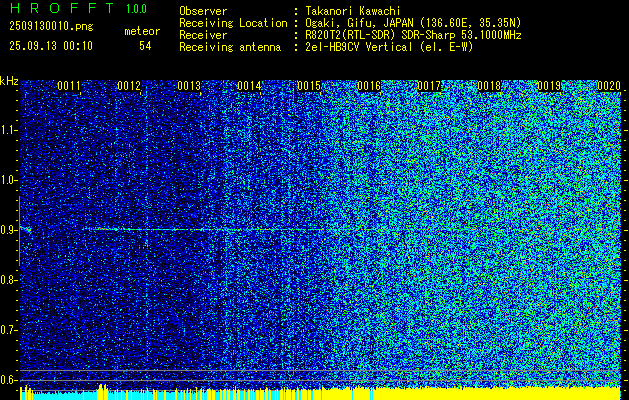Click the kHz axis unit label

9,81
